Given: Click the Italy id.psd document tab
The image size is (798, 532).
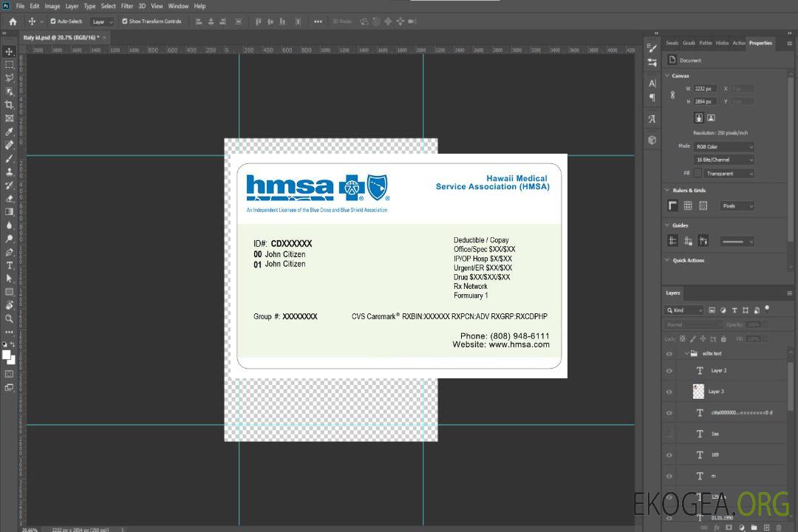Looking at the screenshot, I should [x=61, y=37].
